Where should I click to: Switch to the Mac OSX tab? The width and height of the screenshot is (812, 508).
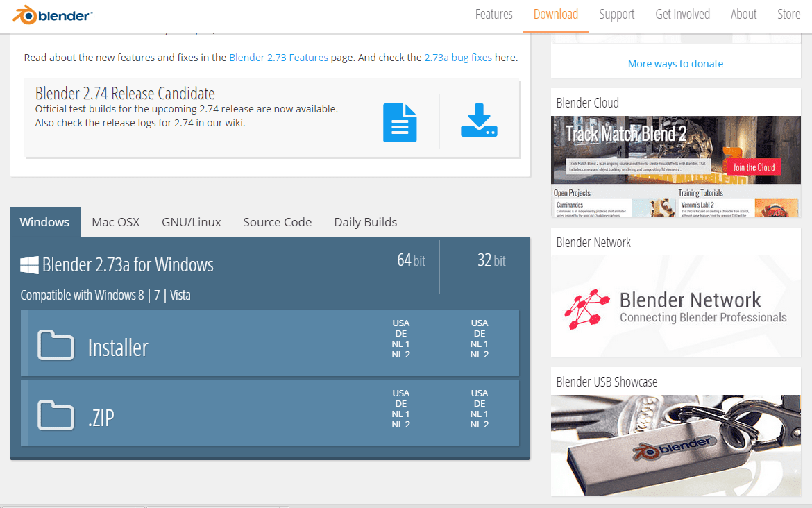pyautogui.click(x=115, y=221)
